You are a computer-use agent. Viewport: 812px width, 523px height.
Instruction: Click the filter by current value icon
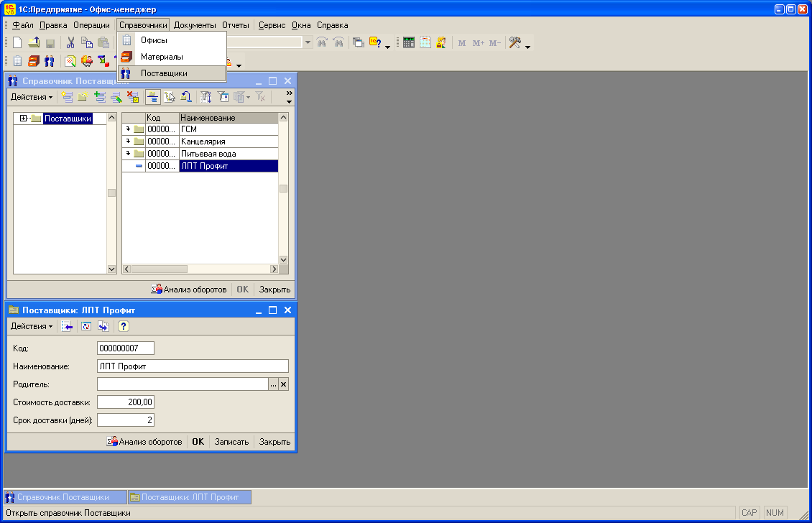coord(223,97)
